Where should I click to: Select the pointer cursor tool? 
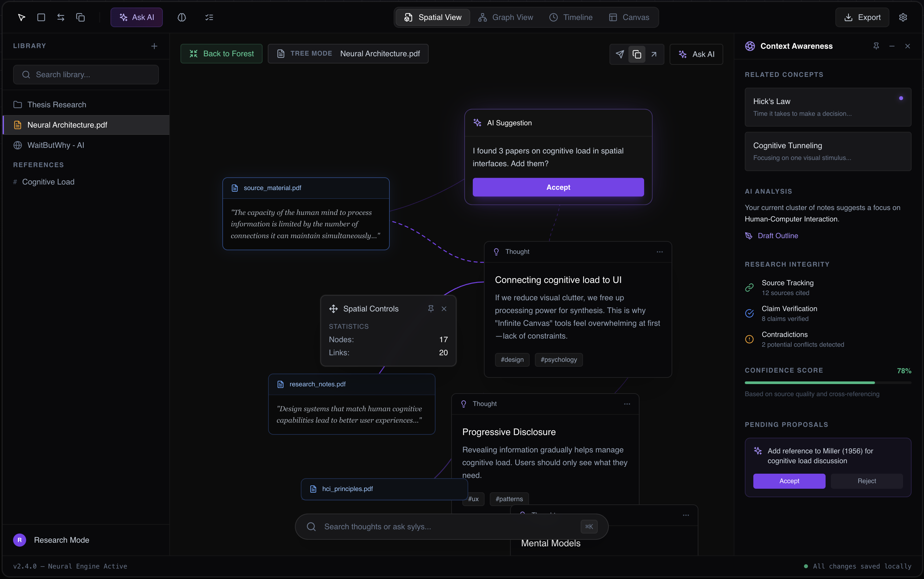(22, 17)
